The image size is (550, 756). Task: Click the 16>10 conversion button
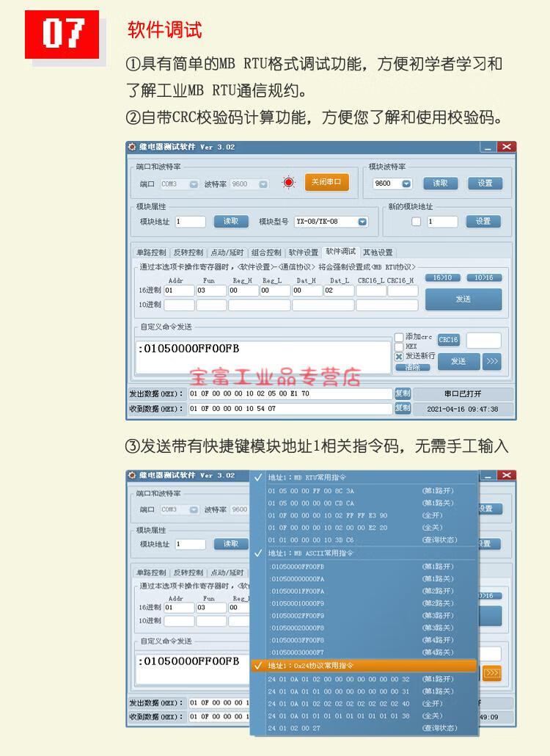(x=442, y=277)
